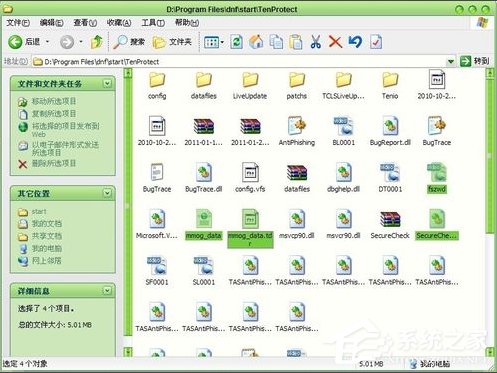Select the msvcp90.dll file

tap(297, 225)
